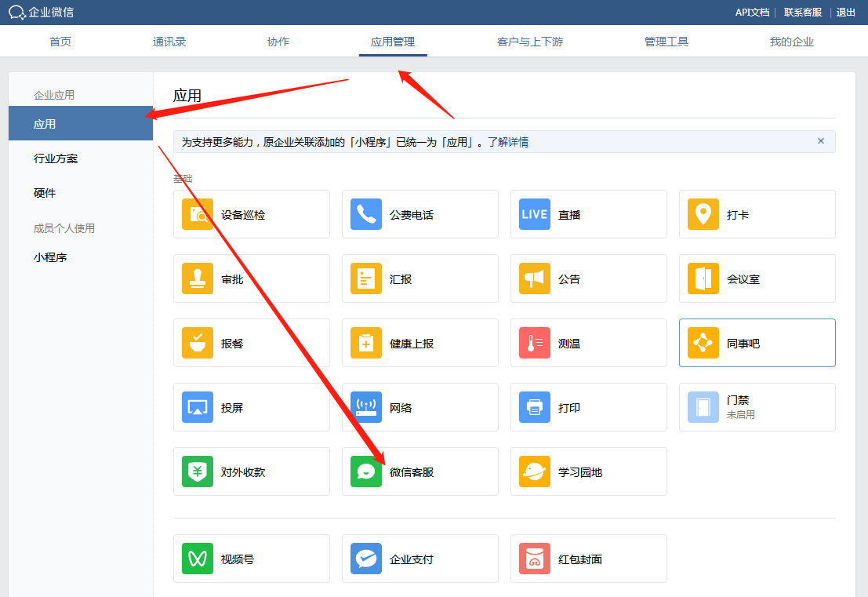The height and width of the screenshot is (597, 868).
Task: Open the 视频号 icon
Action: coord(198,559)
